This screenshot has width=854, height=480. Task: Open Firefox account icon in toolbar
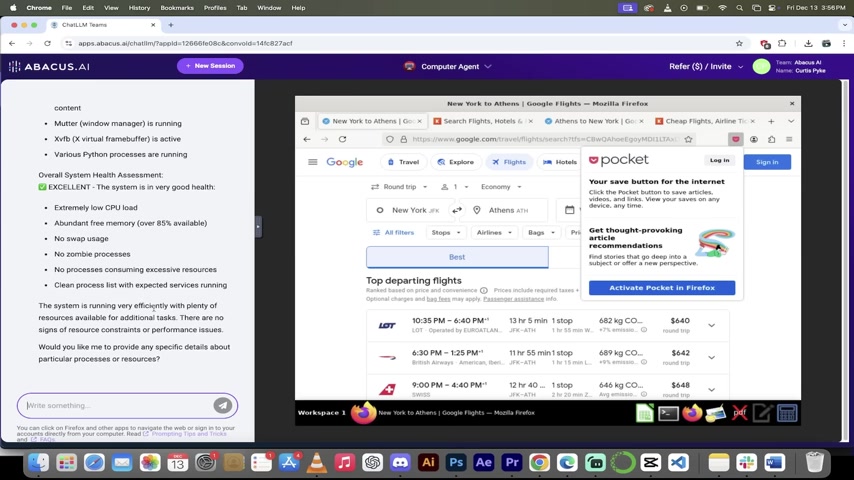coord(754,139)
